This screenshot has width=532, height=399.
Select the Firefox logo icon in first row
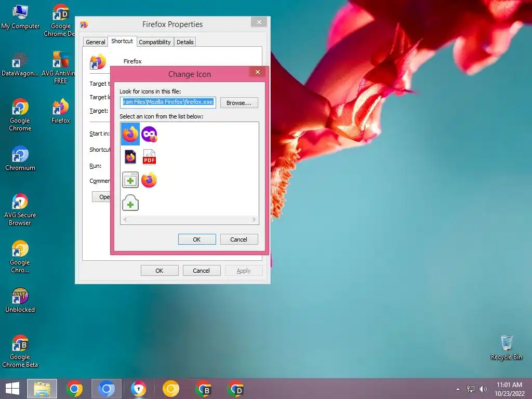coord(130,134)
